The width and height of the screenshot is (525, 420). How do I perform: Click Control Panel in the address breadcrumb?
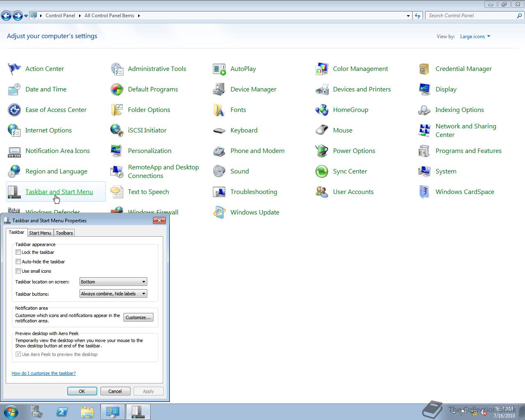point(60,16)
